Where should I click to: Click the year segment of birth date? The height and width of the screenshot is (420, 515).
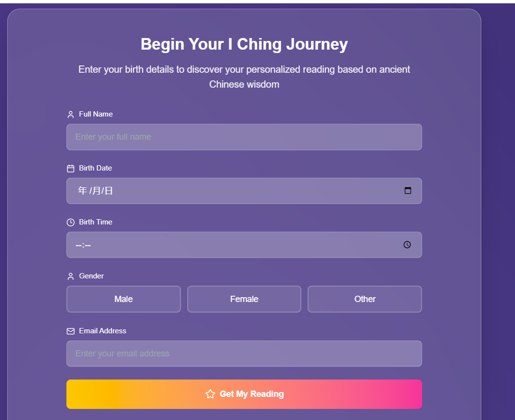82,191
